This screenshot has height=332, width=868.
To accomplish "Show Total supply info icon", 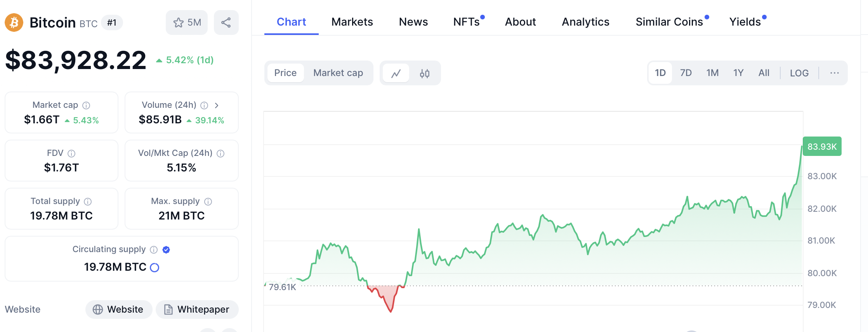I will tap(88, 202).
